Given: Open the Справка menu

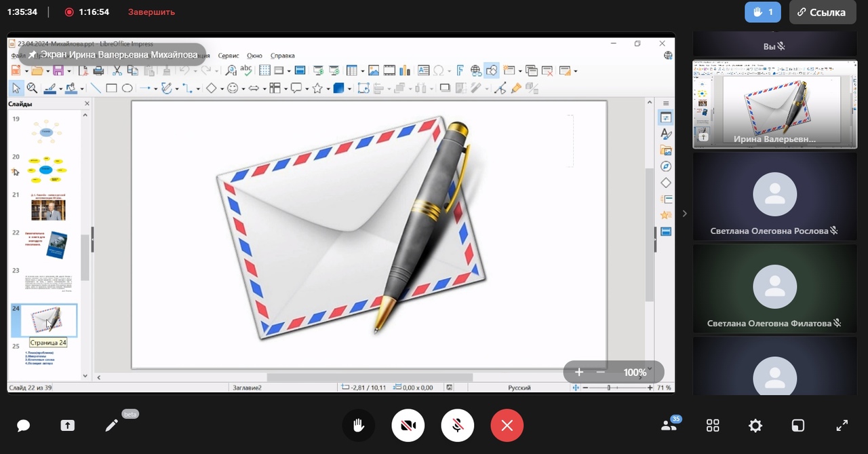Looking at the screenshot, I should point(282,56).
